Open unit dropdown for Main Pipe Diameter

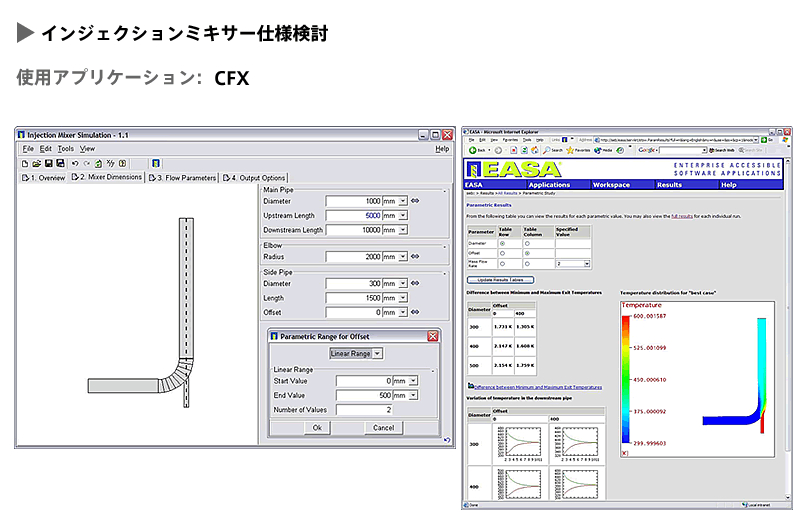tap(403, 201)
